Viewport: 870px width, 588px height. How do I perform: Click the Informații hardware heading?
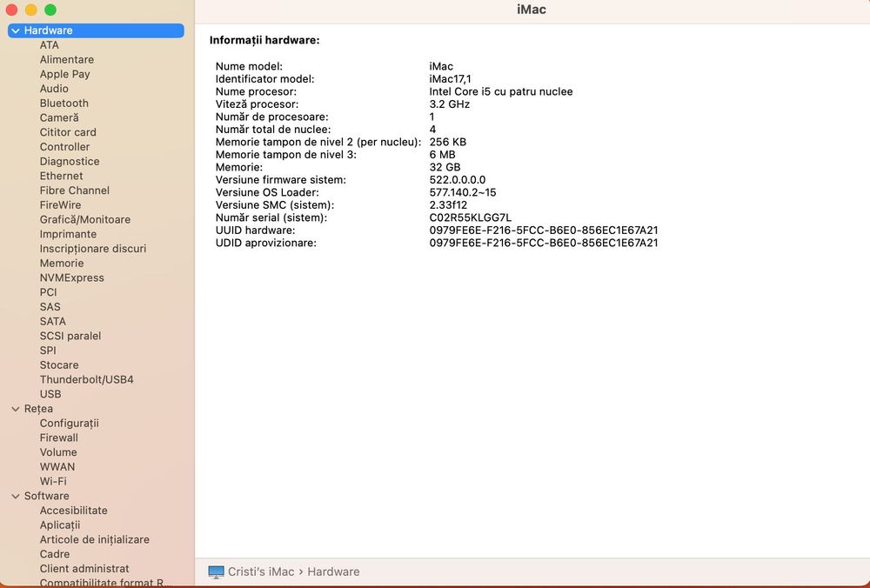pyautogui.click(x=264, y=40)
